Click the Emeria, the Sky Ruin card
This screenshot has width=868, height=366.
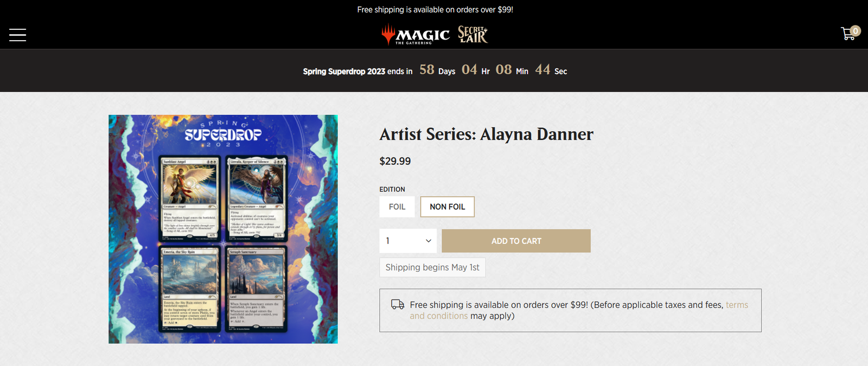(x=190, y=290)
